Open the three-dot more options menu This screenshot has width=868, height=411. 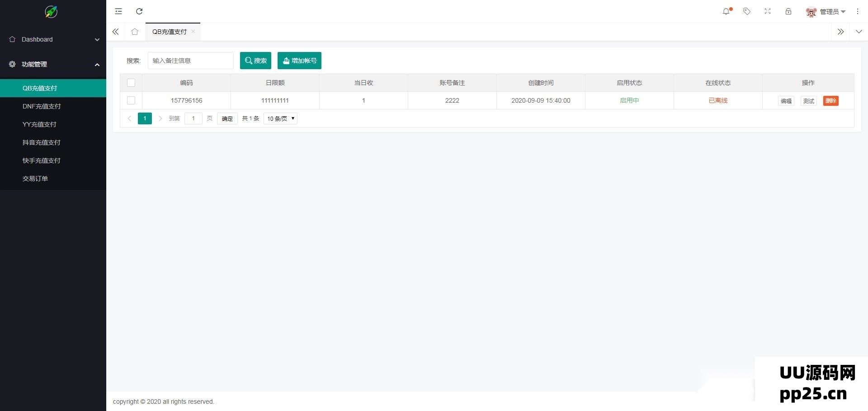[x=858, y=11]
